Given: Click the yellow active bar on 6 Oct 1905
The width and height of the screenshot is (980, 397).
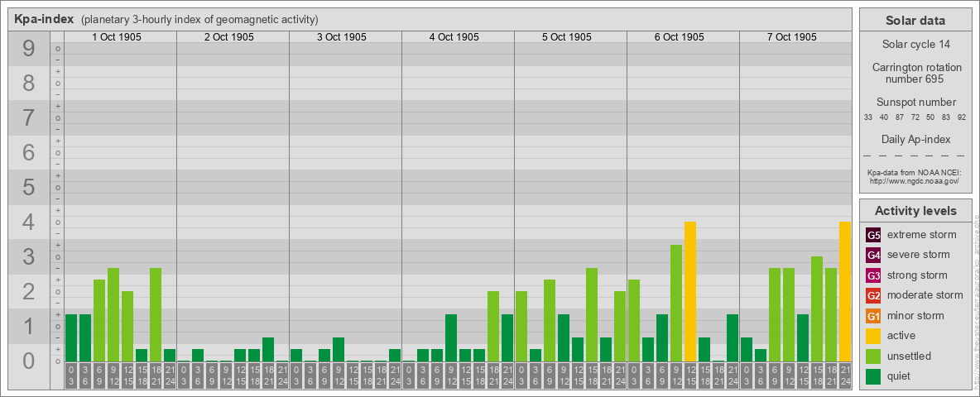Looking at the screenshot, I should 690,291.
